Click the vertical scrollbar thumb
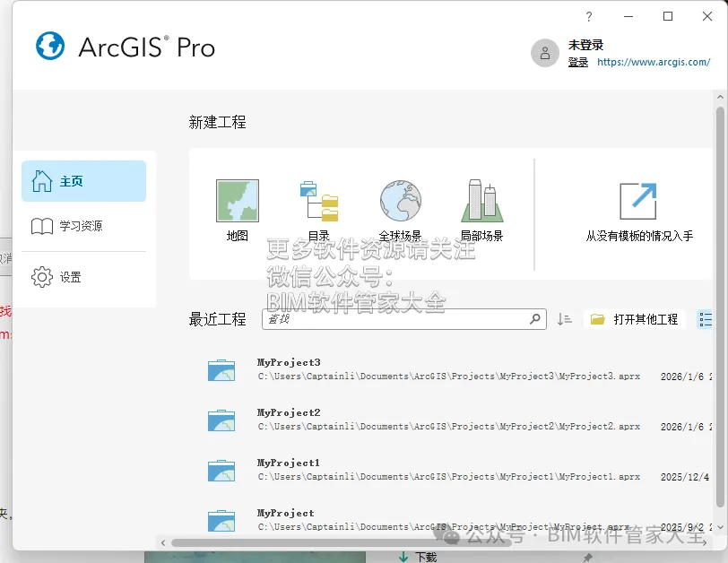 [x=720, y=307]
